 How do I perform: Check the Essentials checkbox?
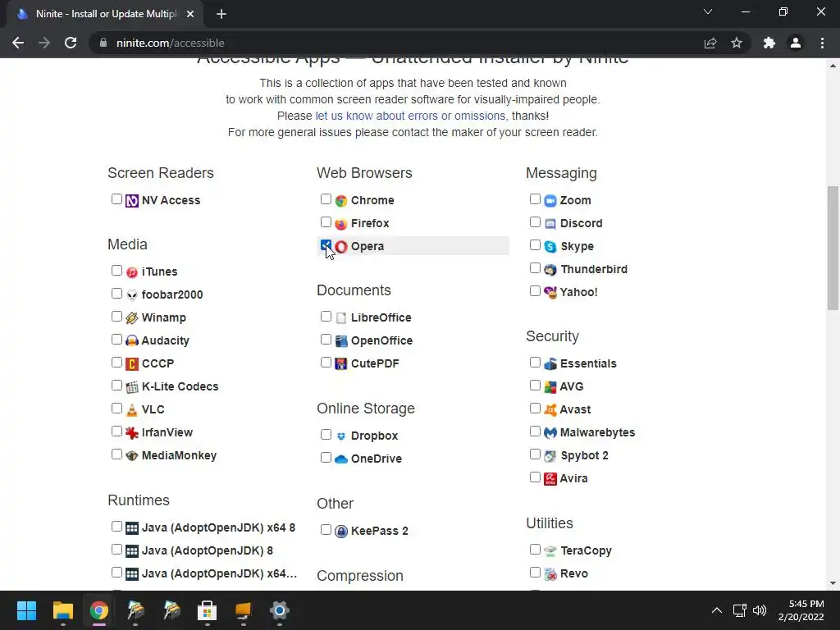coord(535,363)
